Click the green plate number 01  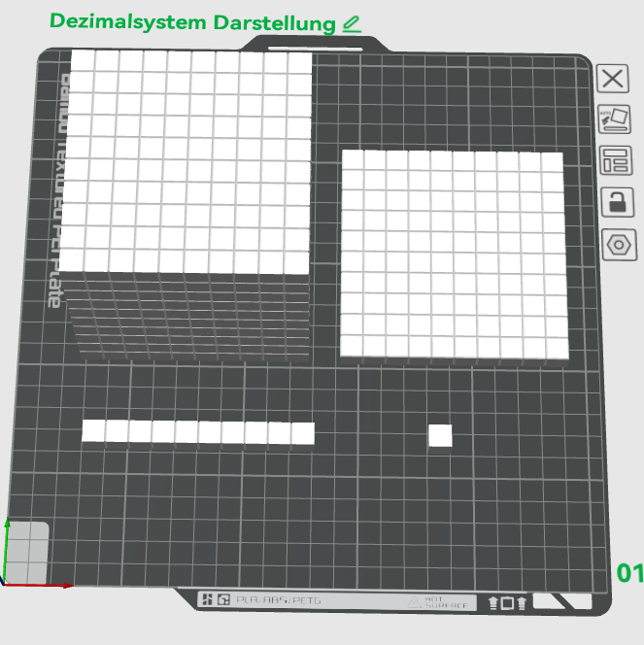tap(629, 573)
